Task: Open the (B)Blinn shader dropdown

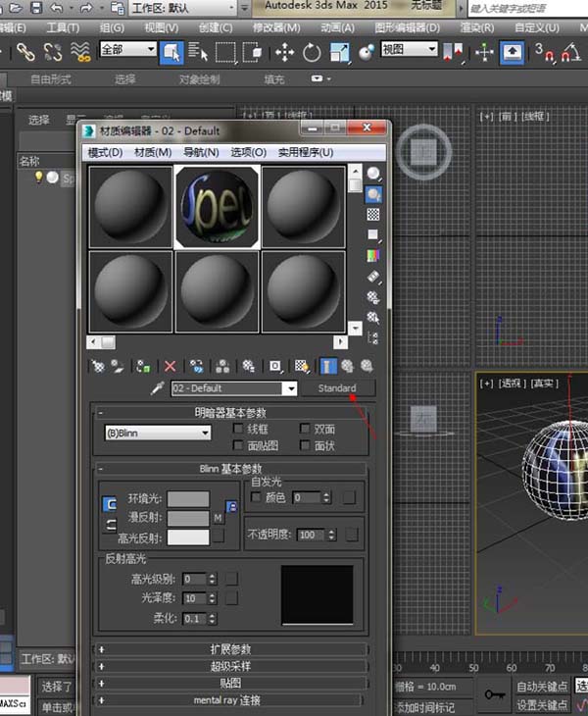Action: click(x=158, y=433)
